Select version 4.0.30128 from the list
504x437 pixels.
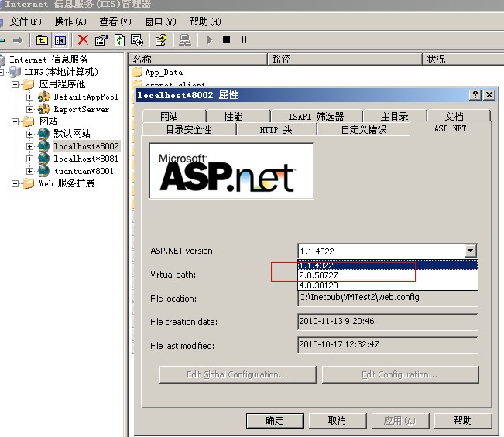[388, 285]
